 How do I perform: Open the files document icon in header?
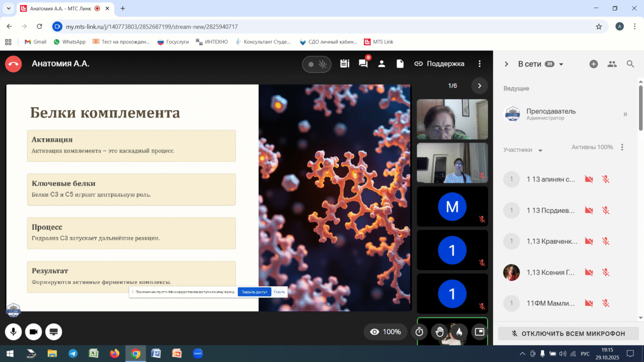pyautogui.click(x=400, y=64)
